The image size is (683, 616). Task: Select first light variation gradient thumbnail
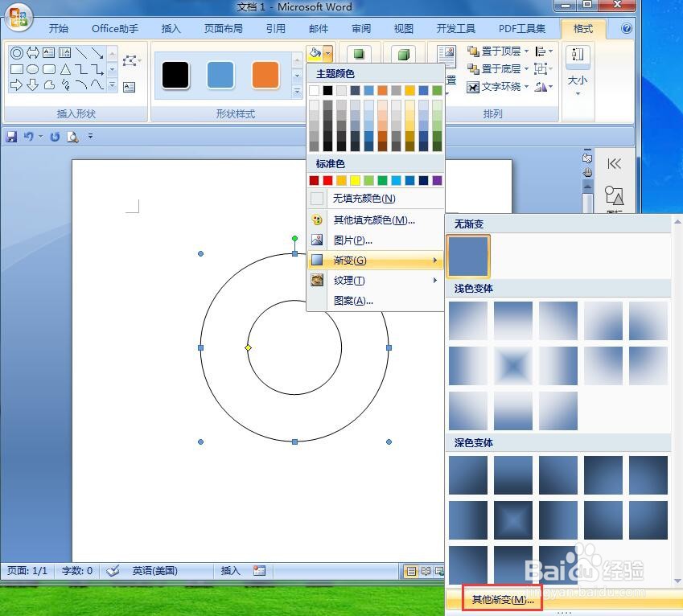(x=468, y=321)
